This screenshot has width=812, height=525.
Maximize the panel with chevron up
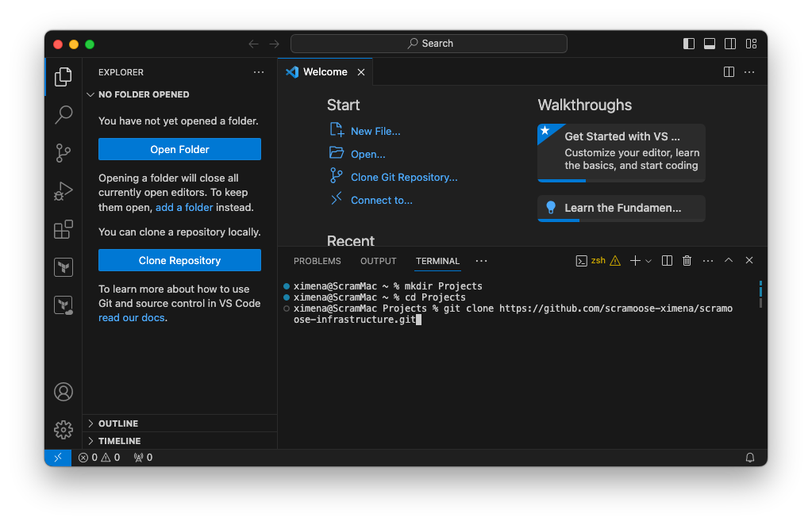pyautogui.click(x=728, y=260)
